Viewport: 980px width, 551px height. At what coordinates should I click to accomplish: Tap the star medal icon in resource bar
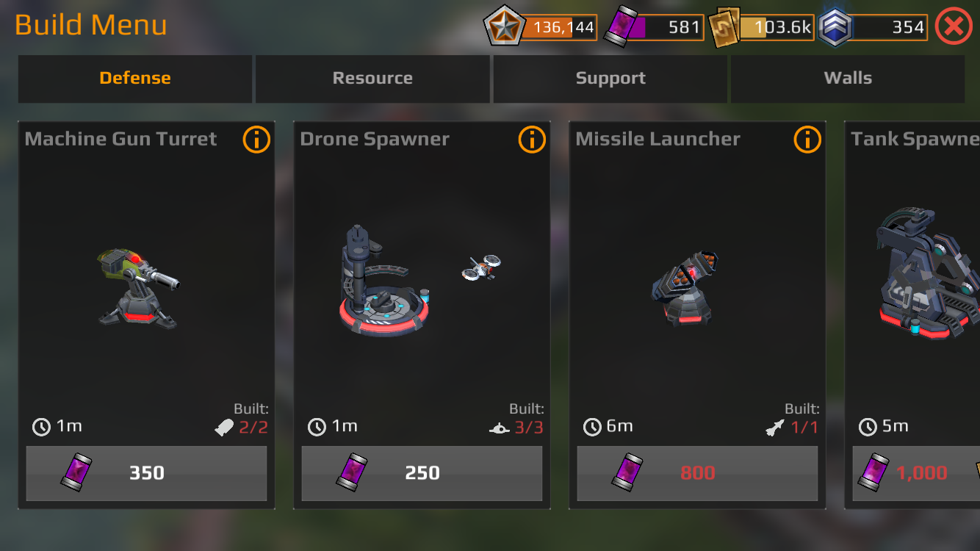pyautogui.click(x=504, y=28)
